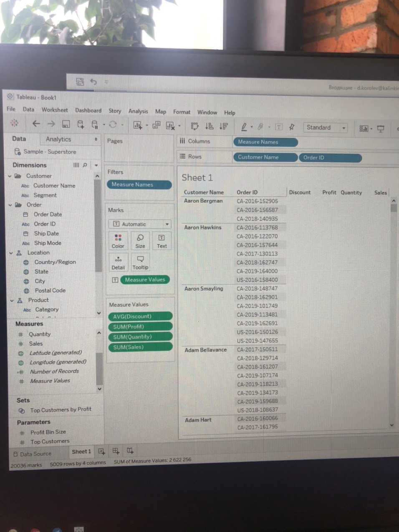Viewport: 399px width, 532px height.
Task: Open the Worksheet menu
Action: pyautogui.click(x=55, y=110)
